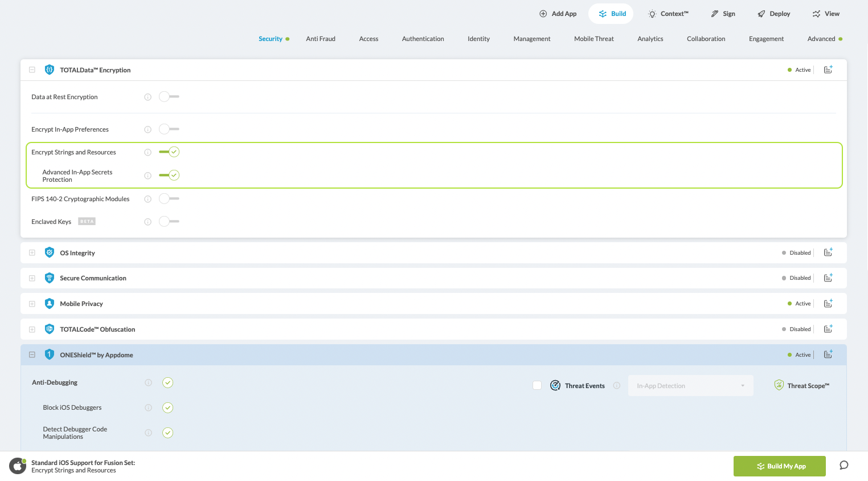Check the Threat Events checkbox
868x481 pixels.
click(537, 386)
